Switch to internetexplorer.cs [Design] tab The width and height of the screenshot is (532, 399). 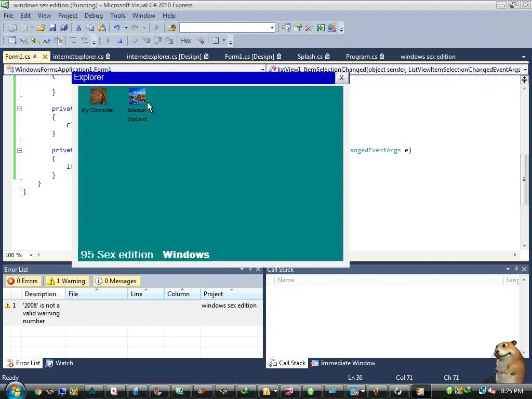pyautogui.click(x=168, y=57)
